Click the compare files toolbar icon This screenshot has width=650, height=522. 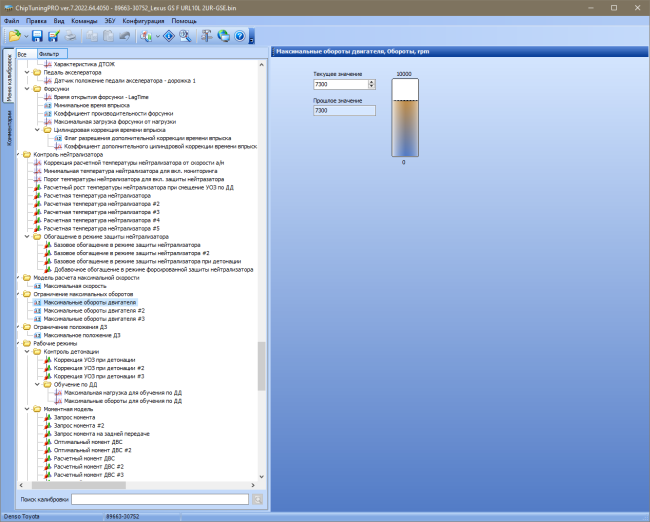click(146, 36)
